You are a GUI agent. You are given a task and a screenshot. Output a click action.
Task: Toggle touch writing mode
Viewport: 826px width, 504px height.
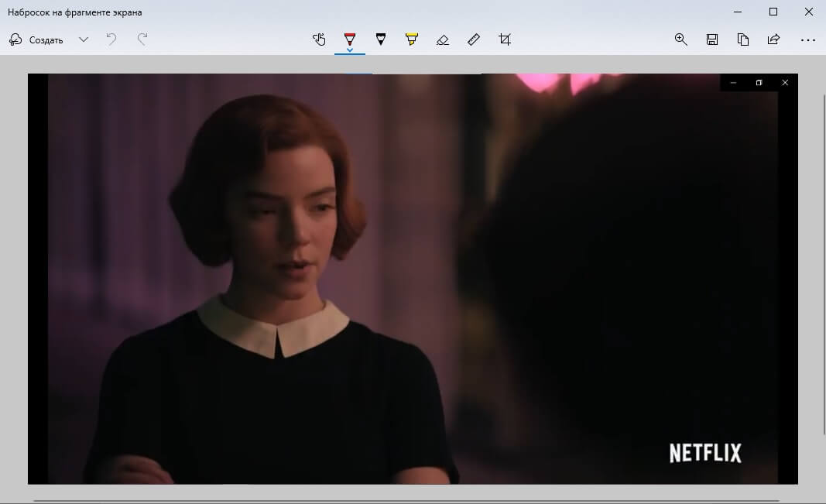coord(319,39)
